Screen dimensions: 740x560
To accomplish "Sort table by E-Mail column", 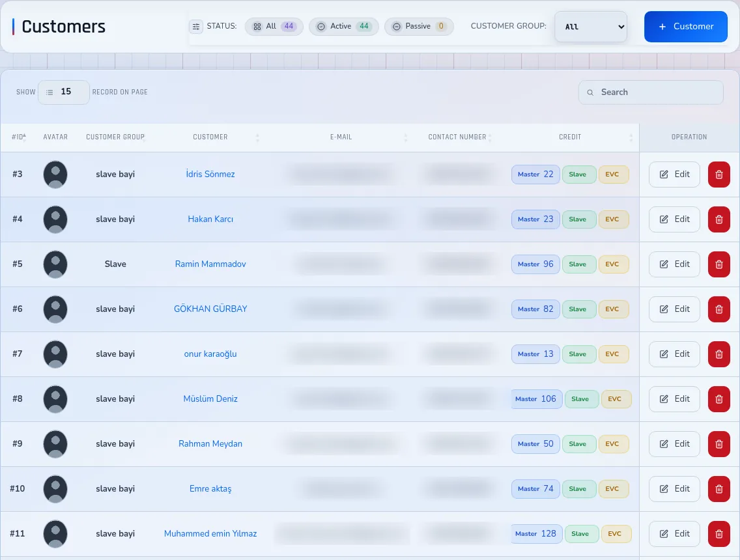I will [341, 137].
